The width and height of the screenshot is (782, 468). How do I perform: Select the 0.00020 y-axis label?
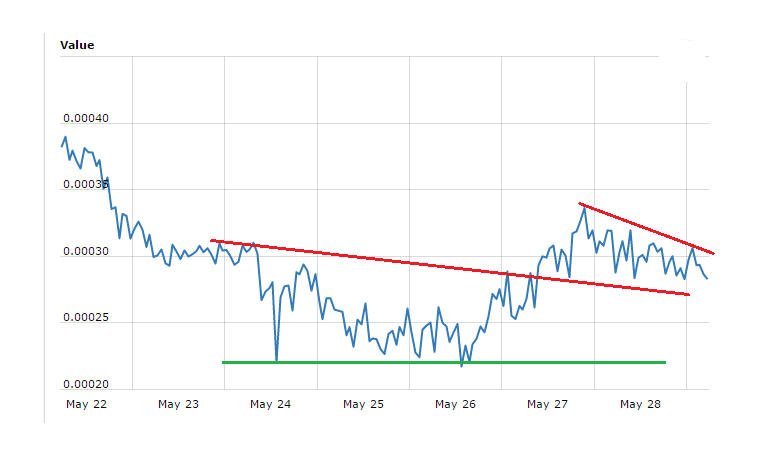tap(85, 384)
